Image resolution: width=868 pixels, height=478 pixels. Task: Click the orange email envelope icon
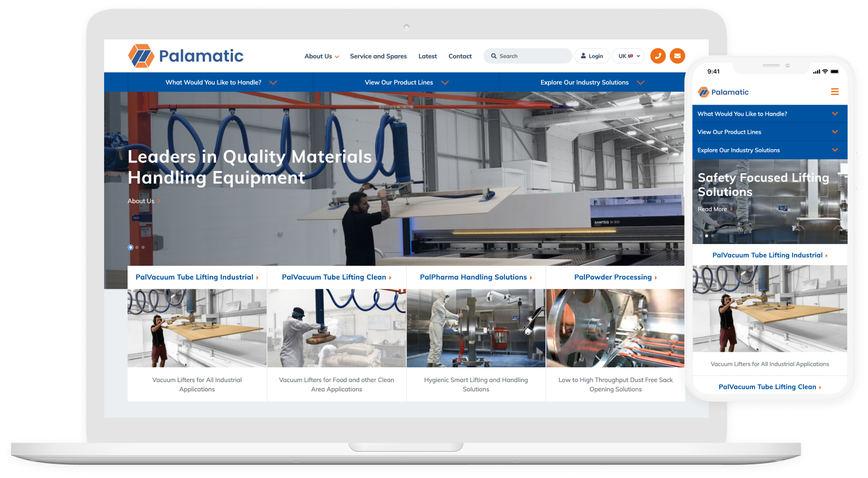(x=677, y=56)
